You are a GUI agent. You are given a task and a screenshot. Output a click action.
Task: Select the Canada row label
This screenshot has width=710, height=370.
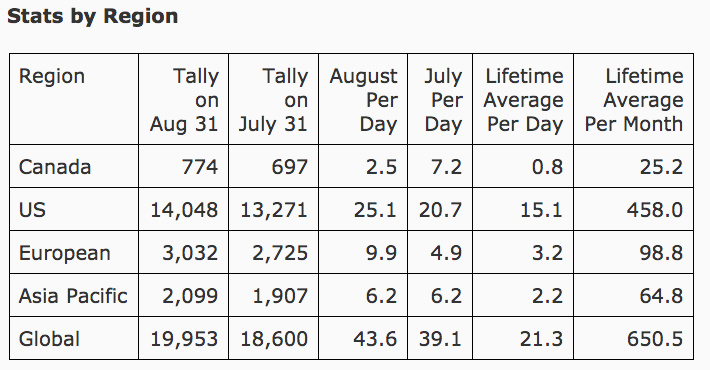[55, 167]
